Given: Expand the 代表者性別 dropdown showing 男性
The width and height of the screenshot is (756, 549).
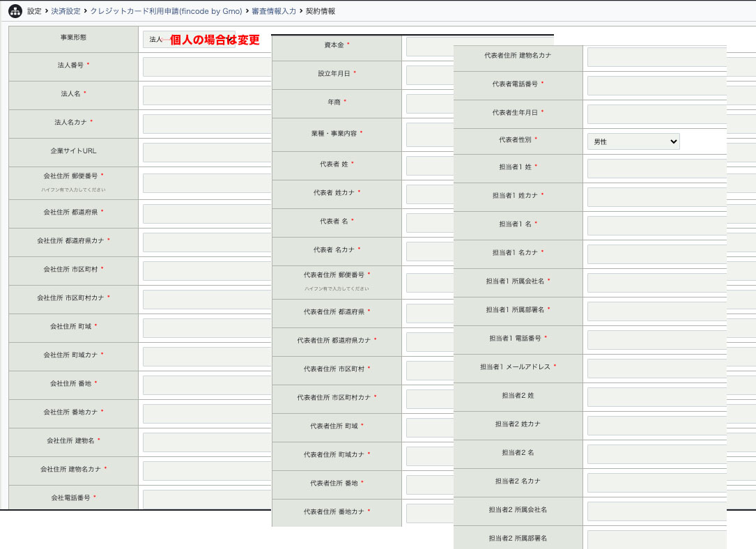Looking at the screenshot, I should coord(633,141).
